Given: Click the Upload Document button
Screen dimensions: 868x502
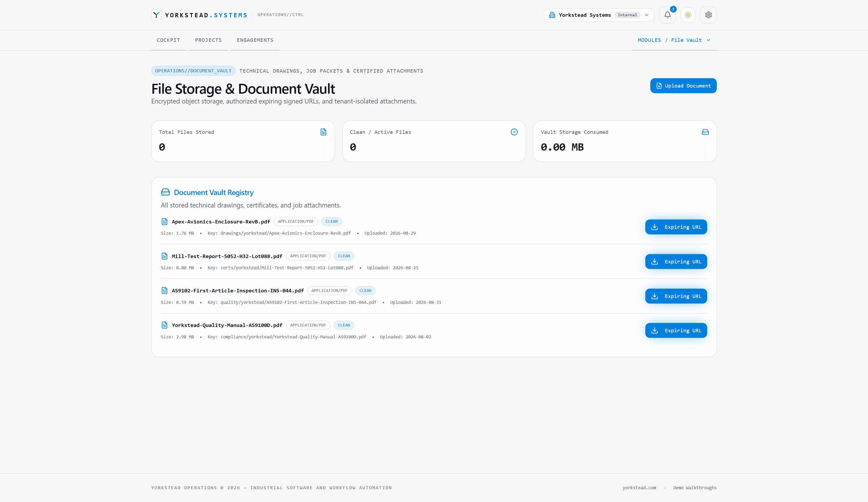Looking at the screenshot, I should tap(683, 86).
